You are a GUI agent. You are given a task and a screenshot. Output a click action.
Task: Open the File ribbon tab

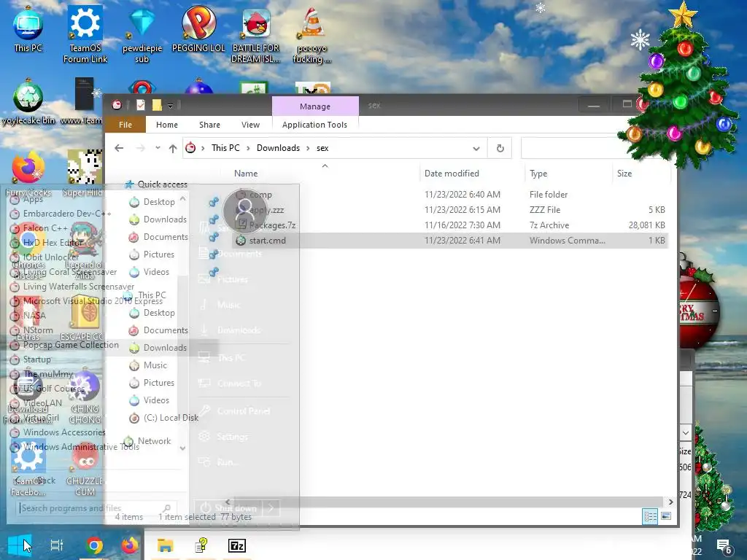pos(125,125)
